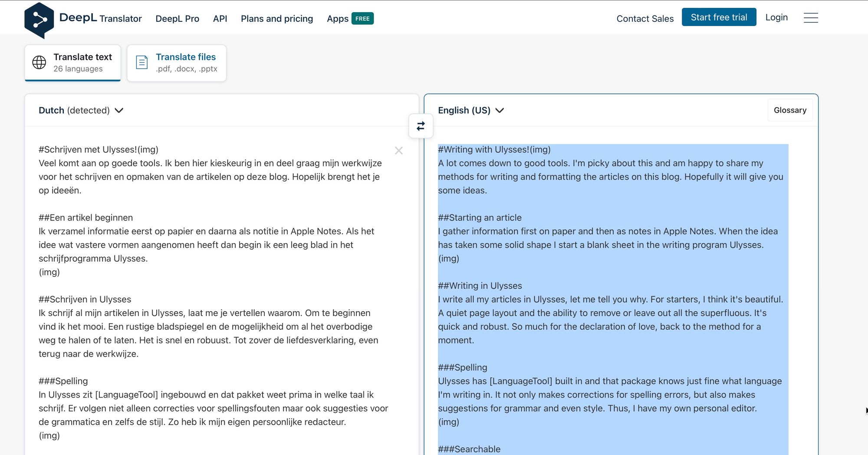Click the API menu item
The image size is (868, 455).
[220, 18]
